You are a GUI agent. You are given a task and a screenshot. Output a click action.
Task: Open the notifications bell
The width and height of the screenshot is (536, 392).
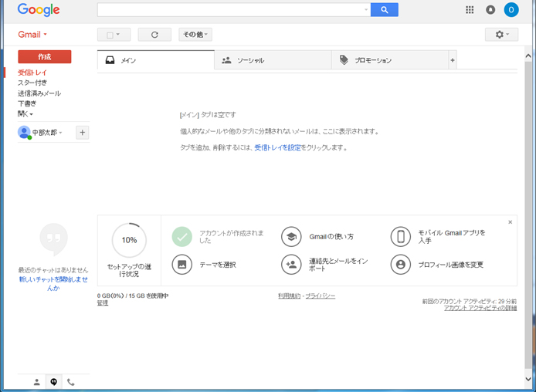pyautogui.click(x=490, y=10)
